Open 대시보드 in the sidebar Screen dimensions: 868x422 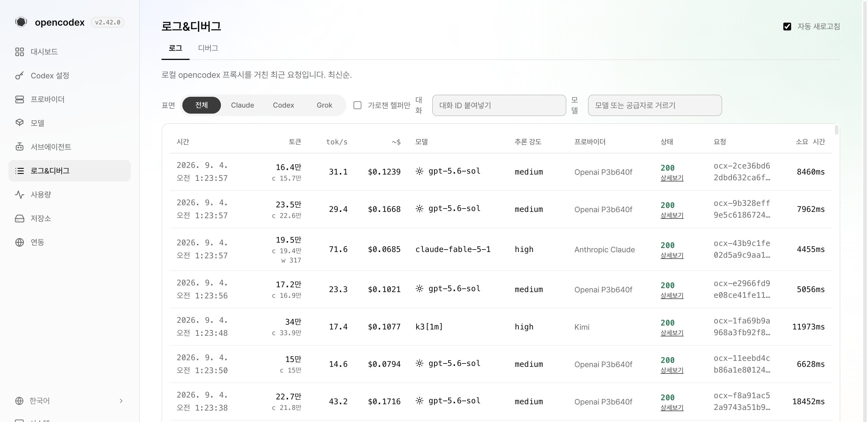(x=69, y=52)
